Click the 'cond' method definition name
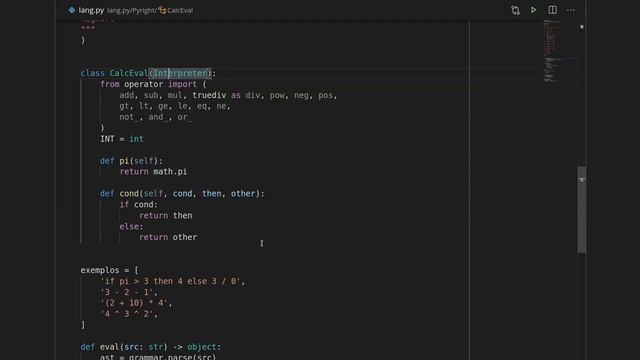 click(129, 193)
